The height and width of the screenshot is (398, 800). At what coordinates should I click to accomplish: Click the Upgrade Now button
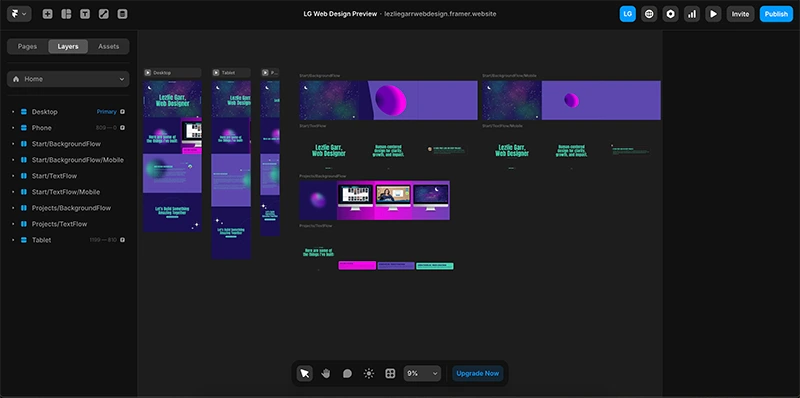[478, 374]
